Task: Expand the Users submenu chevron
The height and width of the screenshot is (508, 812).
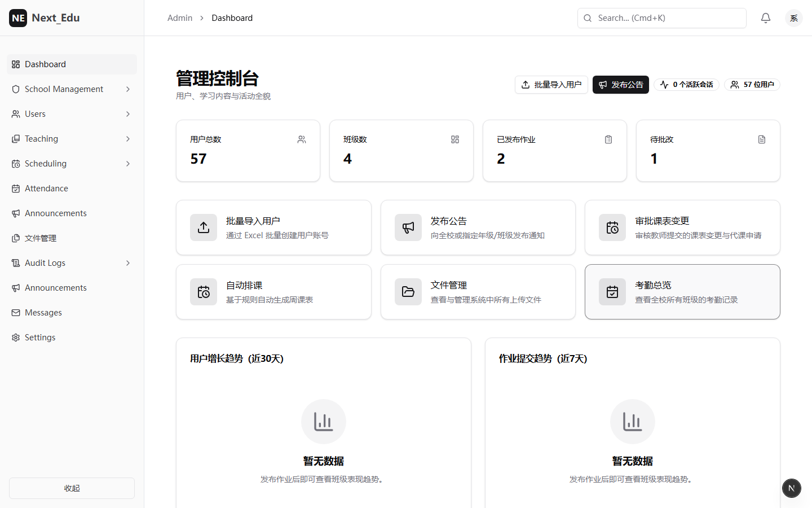Action: pos(128,114)
